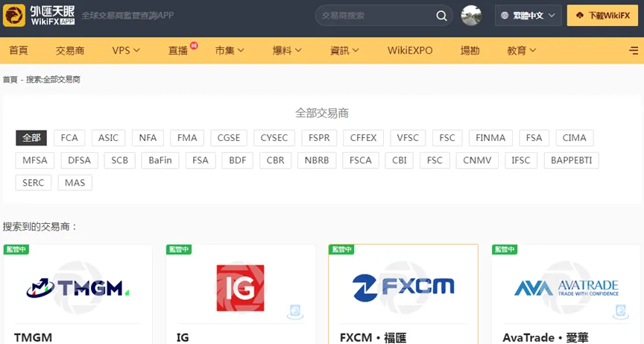Screen dimensions: 644x344
Task: Choose the BDF regulator tag
Action: (x=238, y=160)
